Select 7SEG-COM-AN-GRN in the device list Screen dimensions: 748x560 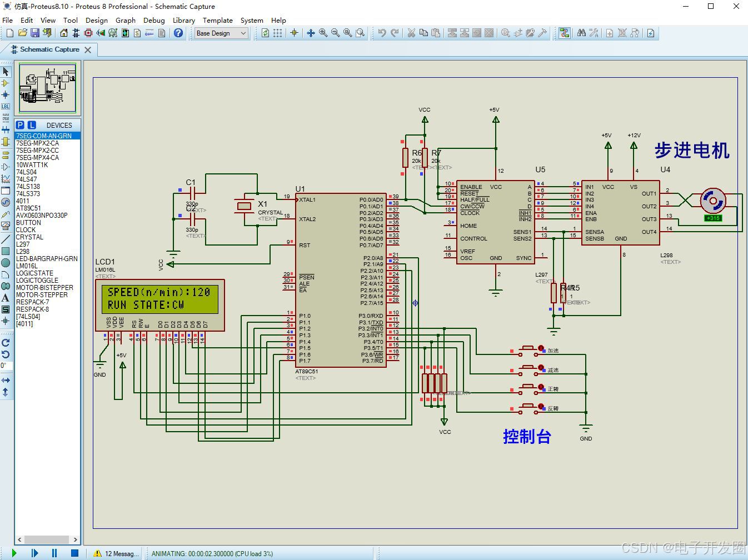click(48, 136)
